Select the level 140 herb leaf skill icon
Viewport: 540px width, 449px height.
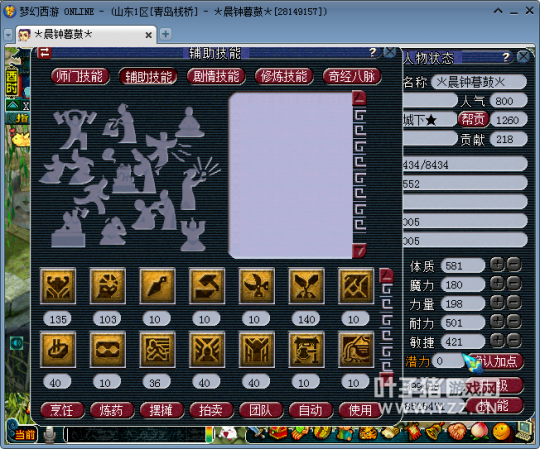click(x=306, y=286)
